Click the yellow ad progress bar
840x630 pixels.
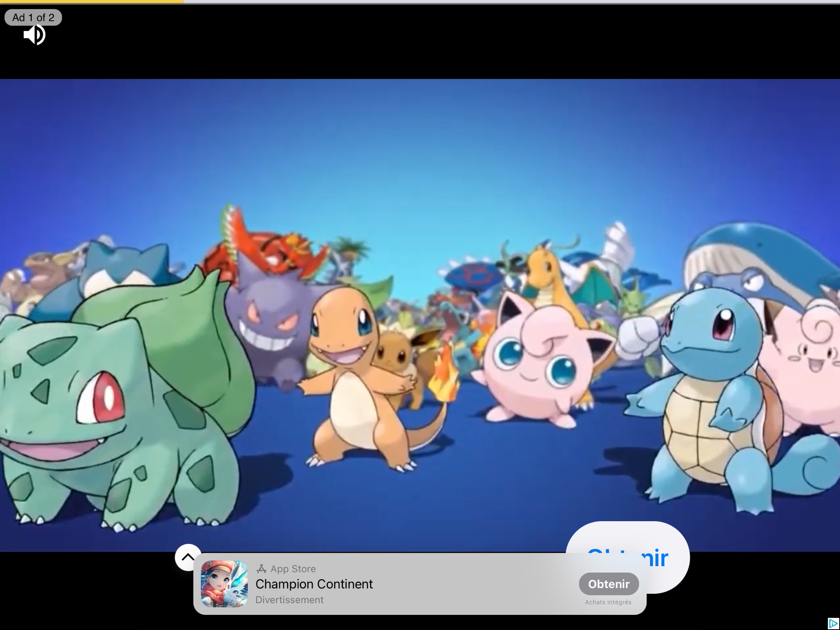tap(91, 2)
